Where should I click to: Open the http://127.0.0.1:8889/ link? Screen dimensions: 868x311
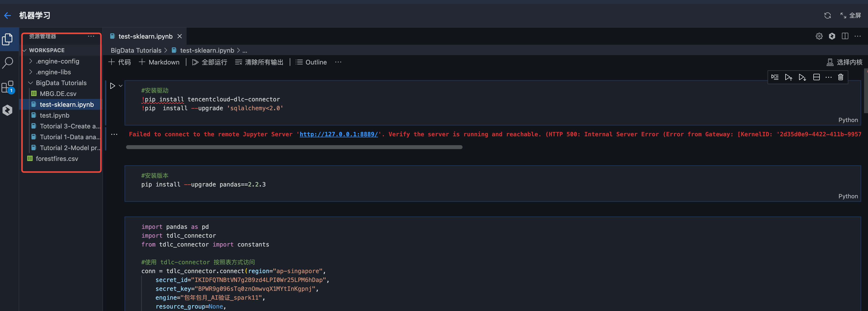338,134
